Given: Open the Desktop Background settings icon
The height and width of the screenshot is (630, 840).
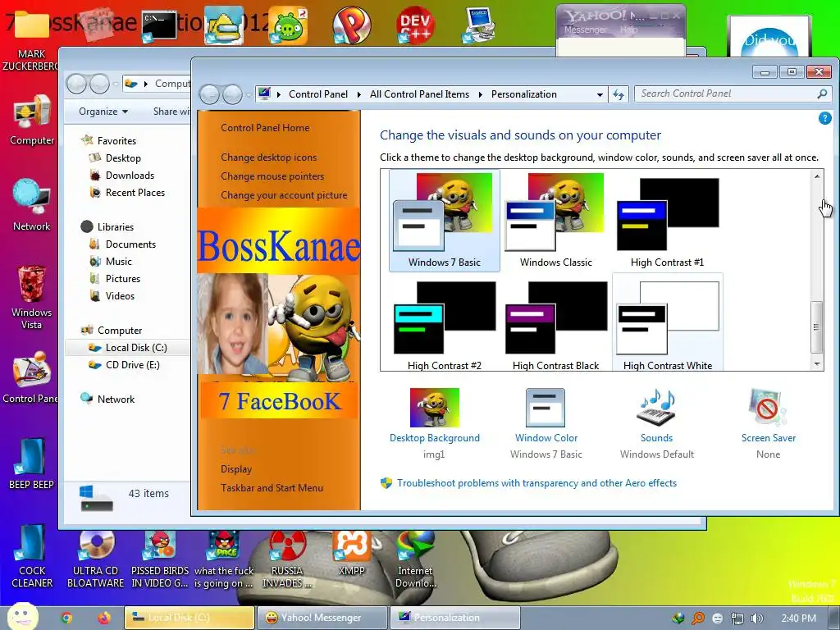Looking at the screenshot, I should click(435, 409).
